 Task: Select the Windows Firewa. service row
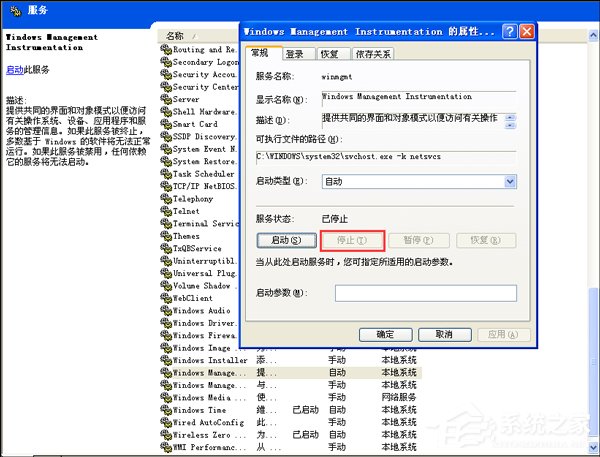(x=199, y=335)
